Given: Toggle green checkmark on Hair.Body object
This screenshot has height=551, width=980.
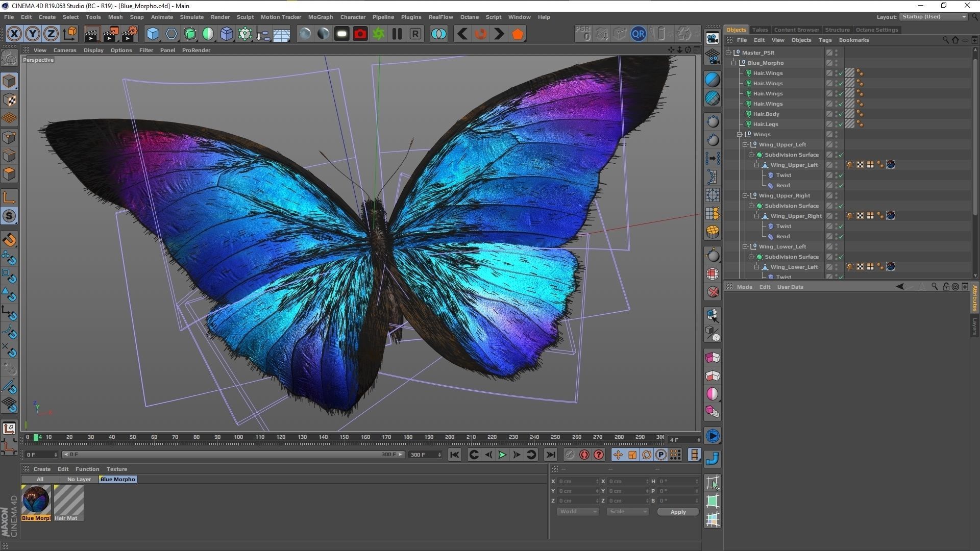Looking at the screenshot, I should (841, 114).
